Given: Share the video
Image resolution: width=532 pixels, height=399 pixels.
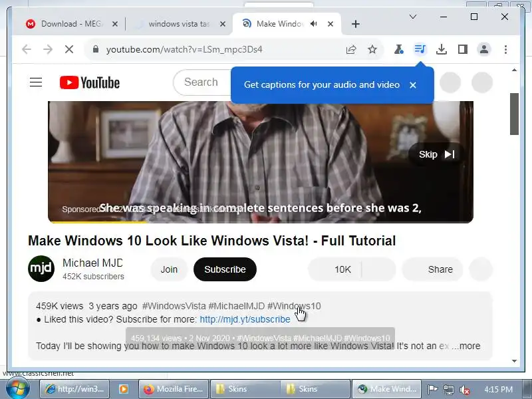Looking at the screenshot, I should (x=433, y=269).
